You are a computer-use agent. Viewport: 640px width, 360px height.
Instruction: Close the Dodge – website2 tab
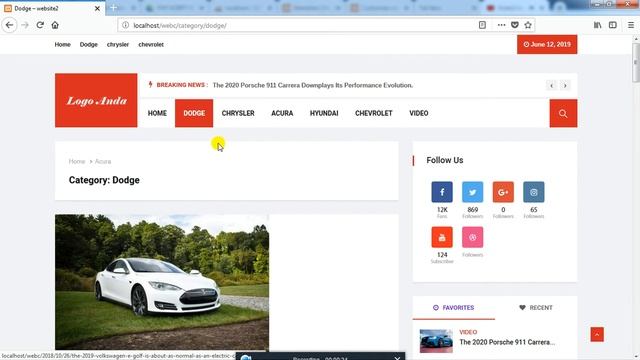coord(97,8)
